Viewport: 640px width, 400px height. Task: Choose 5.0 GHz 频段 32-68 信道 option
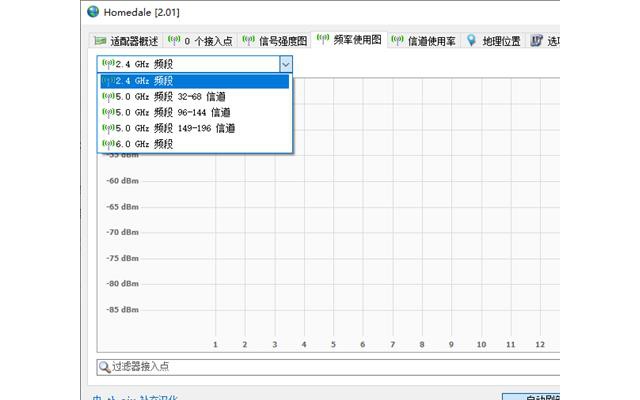coord(195,97)
